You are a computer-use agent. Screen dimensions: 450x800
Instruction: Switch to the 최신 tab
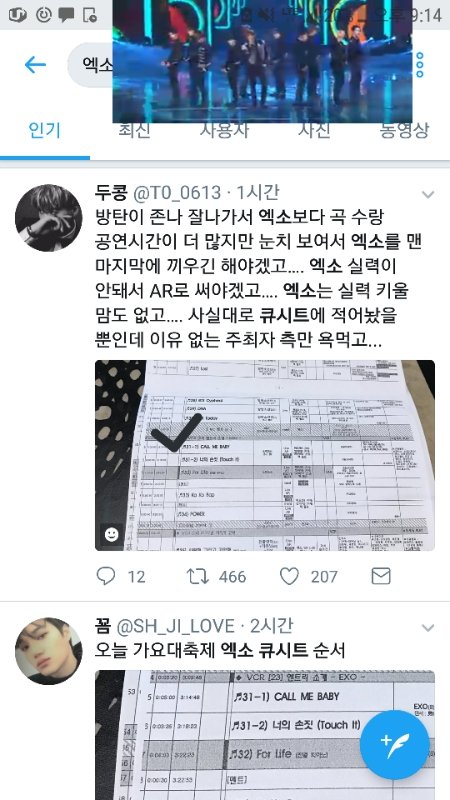click(135, 131)
